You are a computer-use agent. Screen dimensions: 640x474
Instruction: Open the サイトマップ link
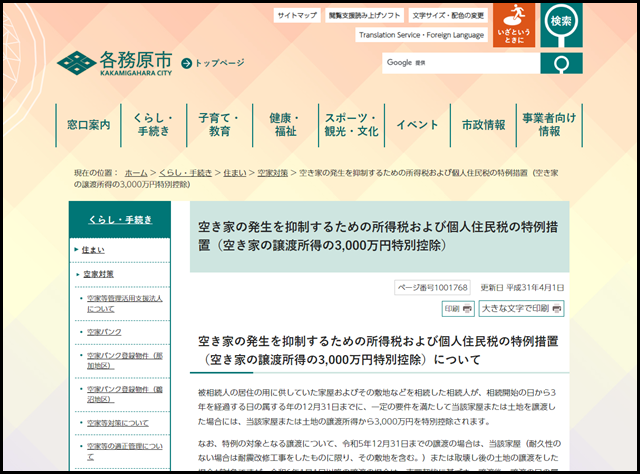click(297, 16)
